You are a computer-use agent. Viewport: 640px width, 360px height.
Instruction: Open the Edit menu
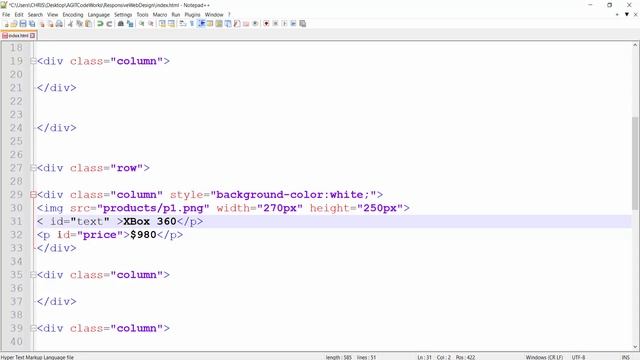(19, 15)
